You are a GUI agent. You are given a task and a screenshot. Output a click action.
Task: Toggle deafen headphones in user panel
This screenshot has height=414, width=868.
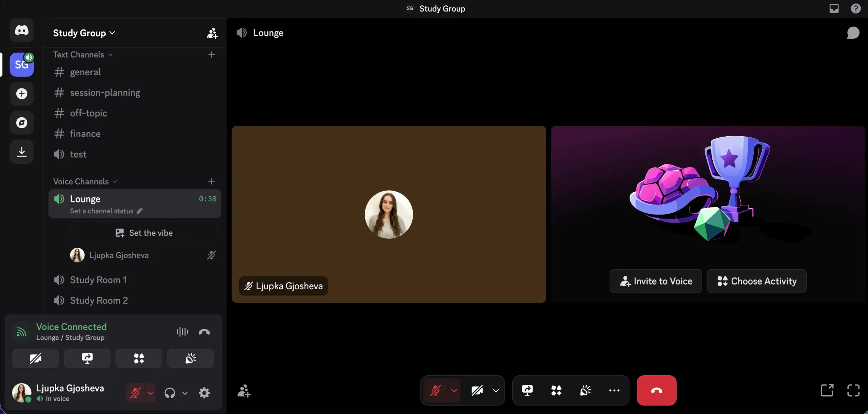coord(170,393)
